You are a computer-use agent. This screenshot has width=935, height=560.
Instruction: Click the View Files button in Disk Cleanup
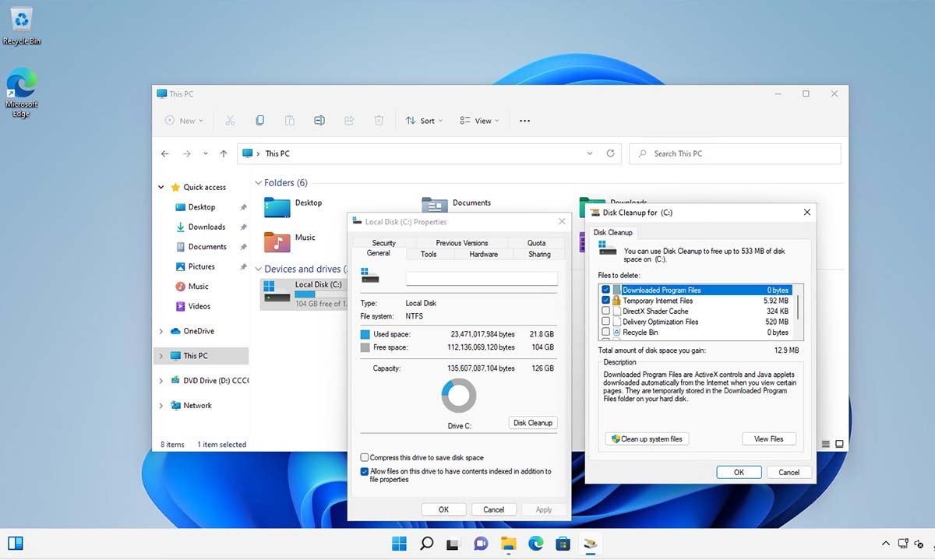[x=768, y=438]
